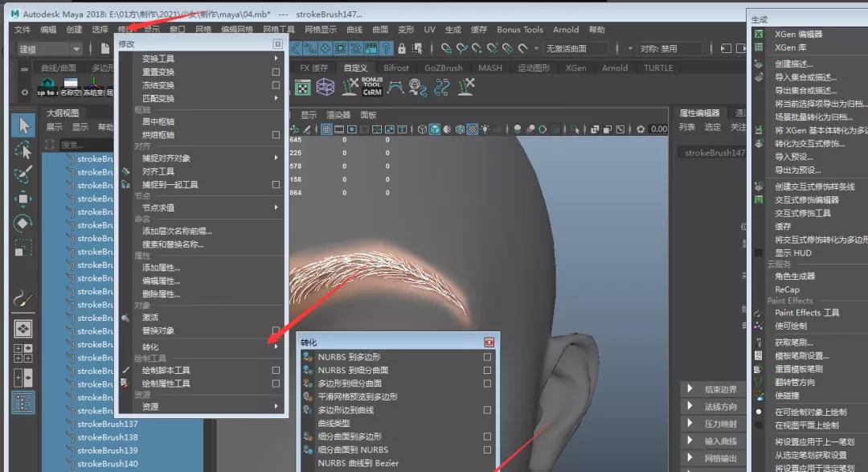The width and height of the screenshot is (868, 472).
Task: Click the XGen 编辑器 menu icon
Action: tap(759, 35)
